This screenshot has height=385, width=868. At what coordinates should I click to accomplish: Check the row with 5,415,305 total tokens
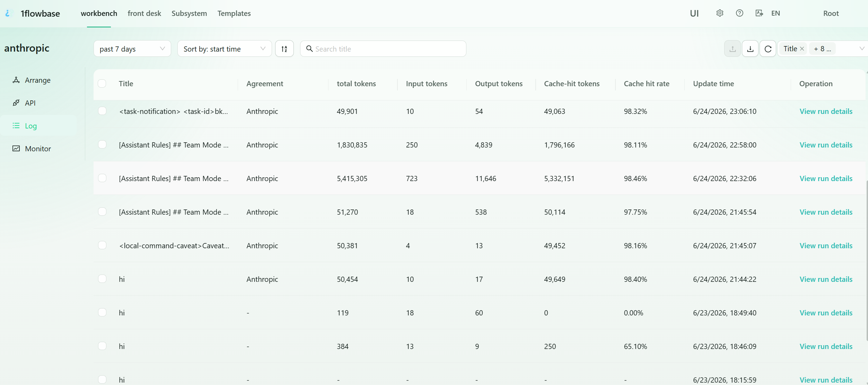(x=102, y=178)
